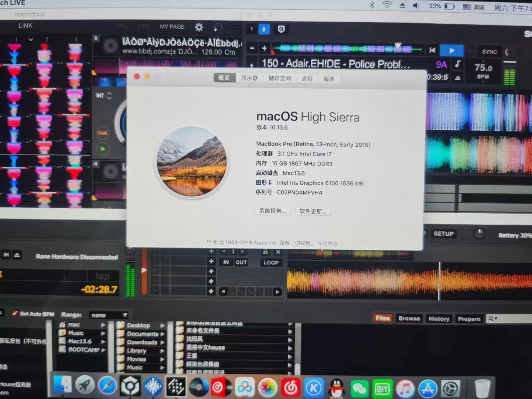532x399 pixels.
Task: Expand Desktop folder arrow
Action: 163,325
